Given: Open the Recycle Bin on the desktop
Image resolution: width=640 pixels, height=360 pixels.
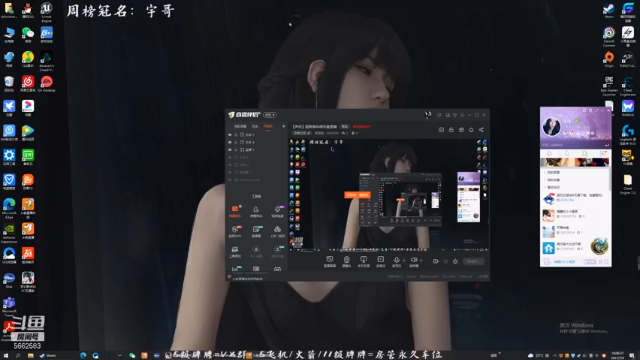Looking at the screenshot, I should (9, 84).
